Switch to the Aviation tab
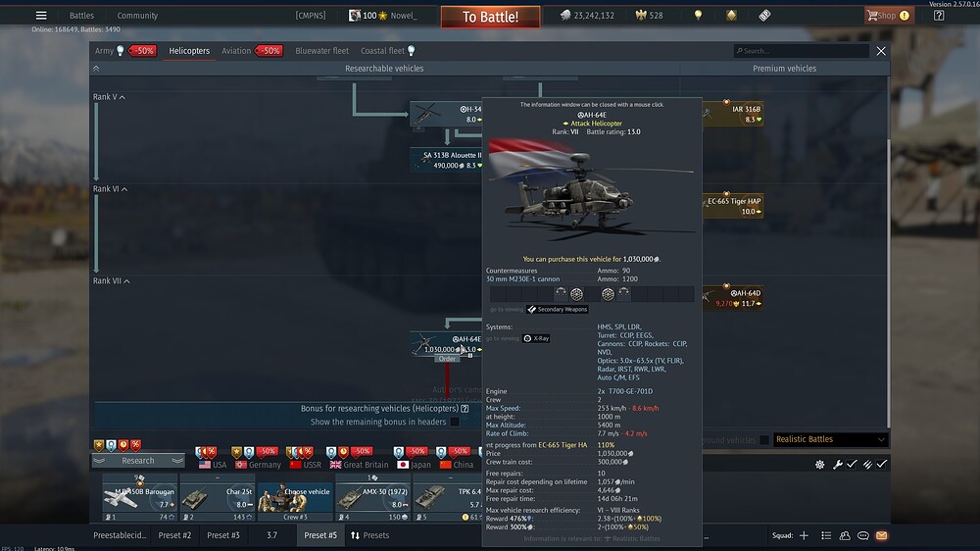980x551 pixels. click(x=236, y=51)
